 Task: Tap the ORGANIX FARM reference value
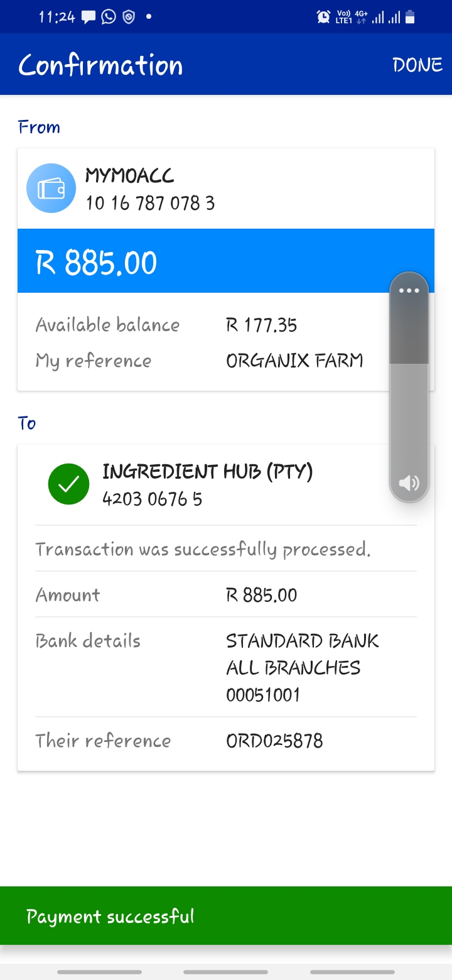[x=294, y=361]
